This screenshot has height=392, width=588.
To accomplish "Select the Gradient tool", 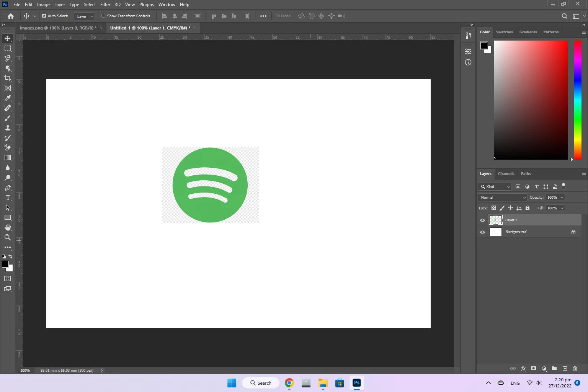I will pos(8,158).
